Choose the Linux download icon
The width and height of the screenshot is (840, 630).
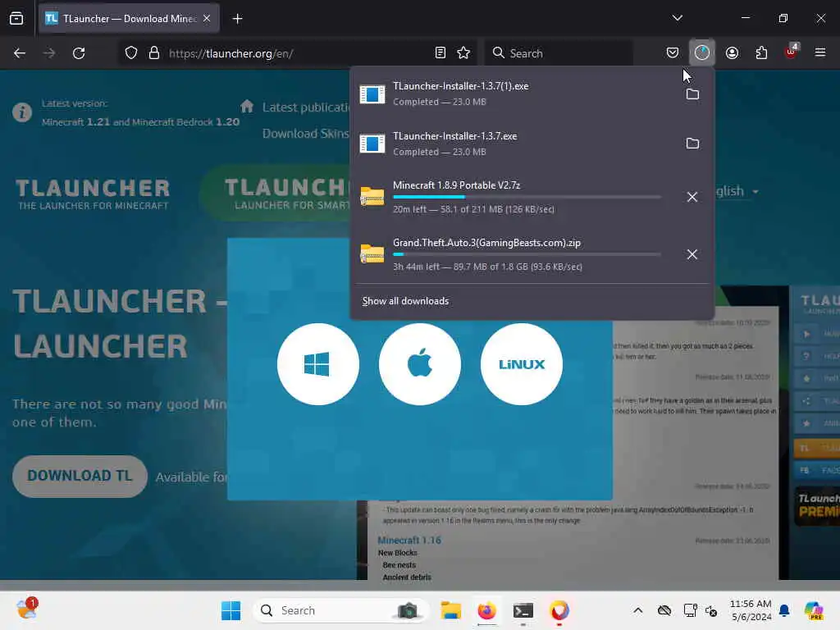521,364
